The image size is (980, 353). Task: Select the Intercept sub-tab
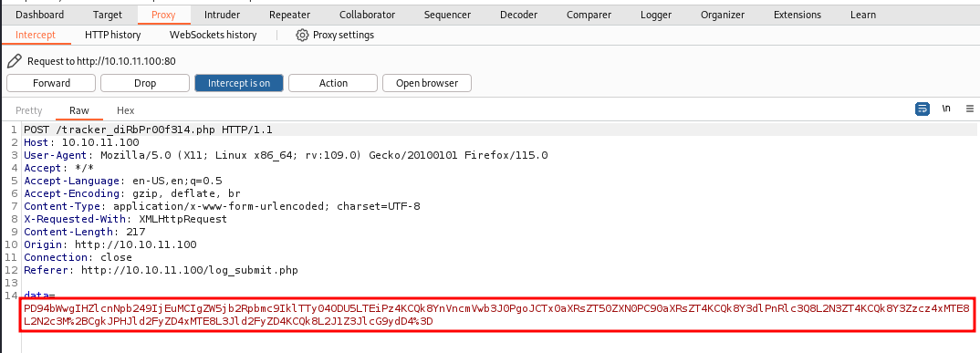[x=35, y=35]
